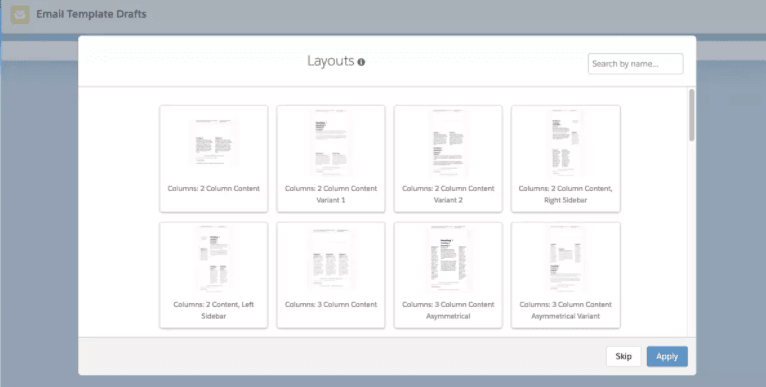Image resolution: width=766 pixels, height=387 pixels.
Task: Click the layouts list vertical scrollbar
Action: pos(691,115)
